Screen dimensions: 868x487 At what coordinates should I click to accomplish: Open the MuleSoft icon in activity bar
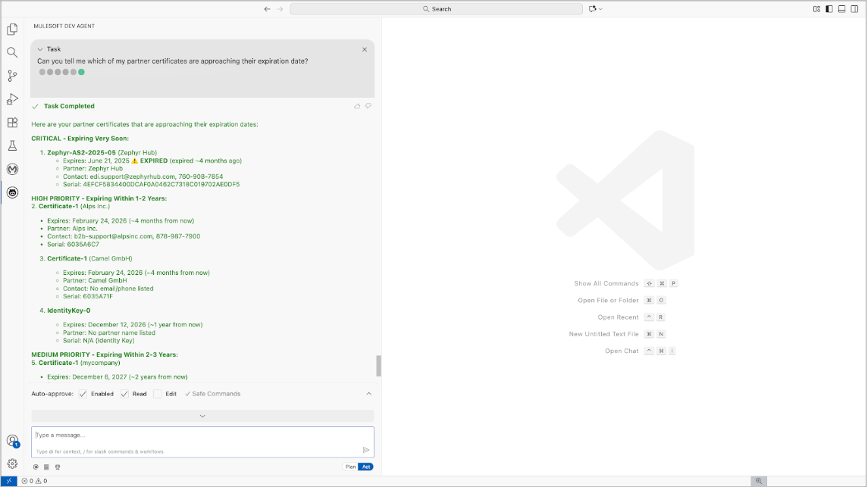point(12,169)
